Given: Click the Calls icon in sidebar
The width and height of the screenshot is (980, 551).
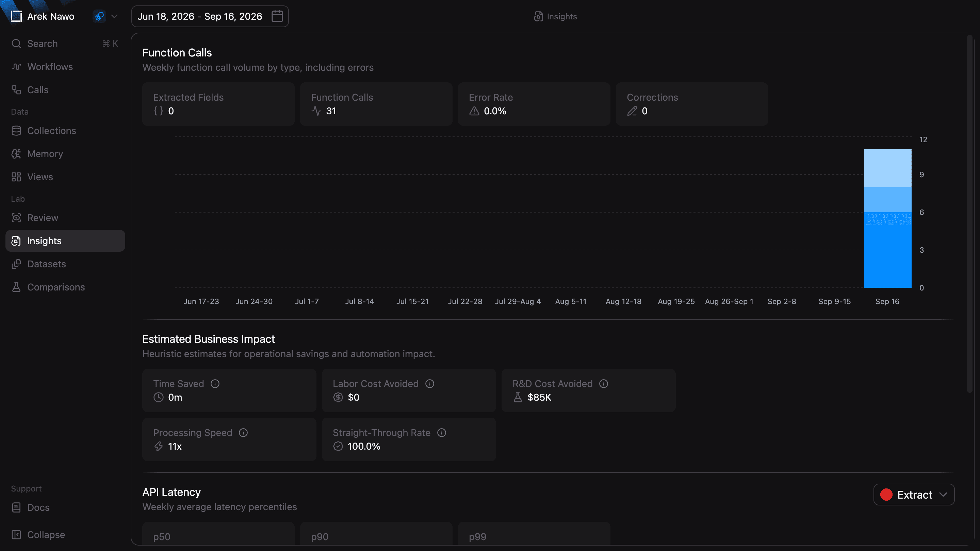Looking at the screenshot, I should 16,90.
